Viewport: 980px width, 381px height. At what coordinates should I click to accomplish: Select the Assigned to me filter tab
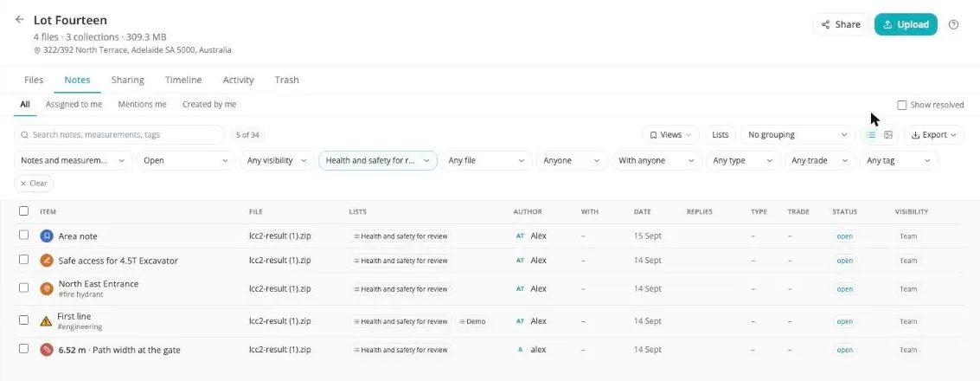click(x=74, y=105)
